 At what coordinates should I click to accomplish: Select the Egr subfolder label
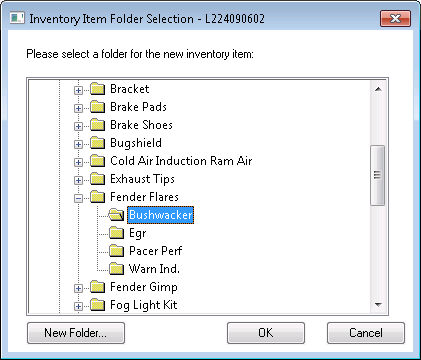[137, 233]
